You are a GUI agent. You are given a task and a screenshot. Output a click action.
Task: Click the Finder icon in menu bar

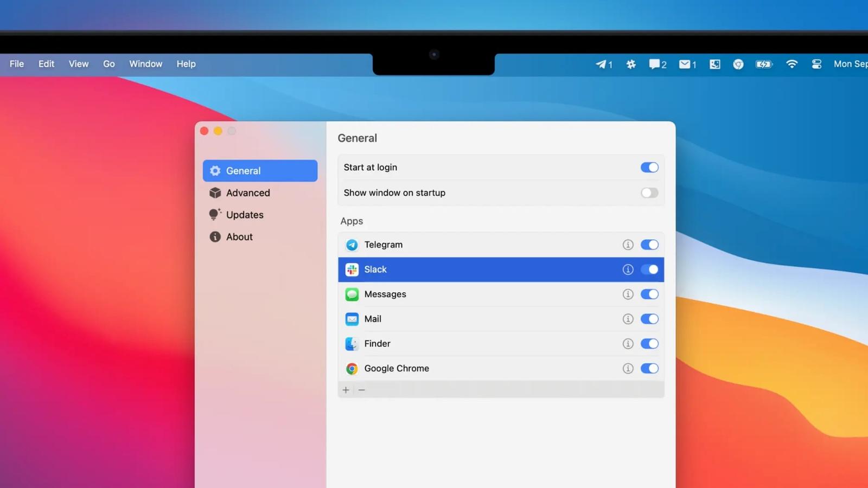715,64
